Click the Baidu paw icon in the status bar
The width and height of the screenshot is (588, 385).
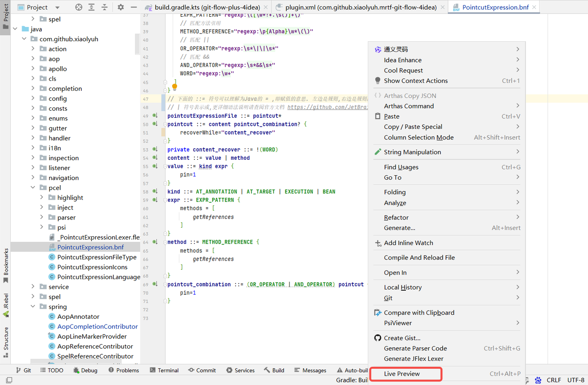pos(538,380)
